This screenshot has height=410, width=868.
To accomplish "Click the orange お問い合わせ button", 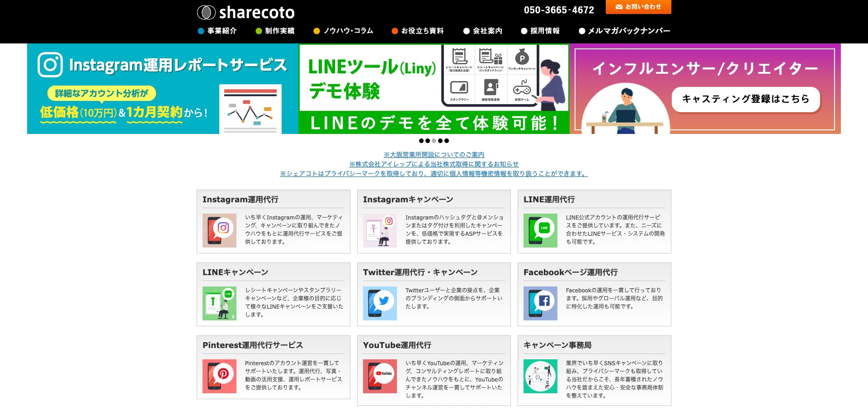I will (x=638, y=7).
